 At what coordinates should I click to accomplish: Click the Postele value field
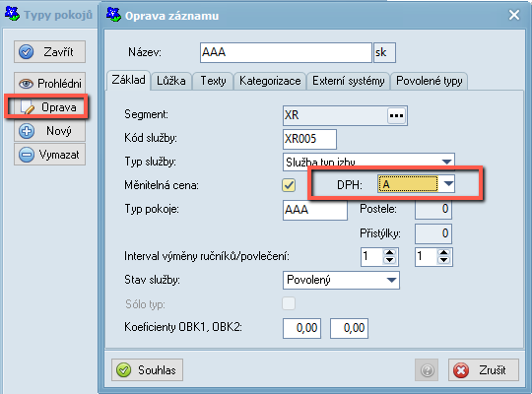point(433,209)
